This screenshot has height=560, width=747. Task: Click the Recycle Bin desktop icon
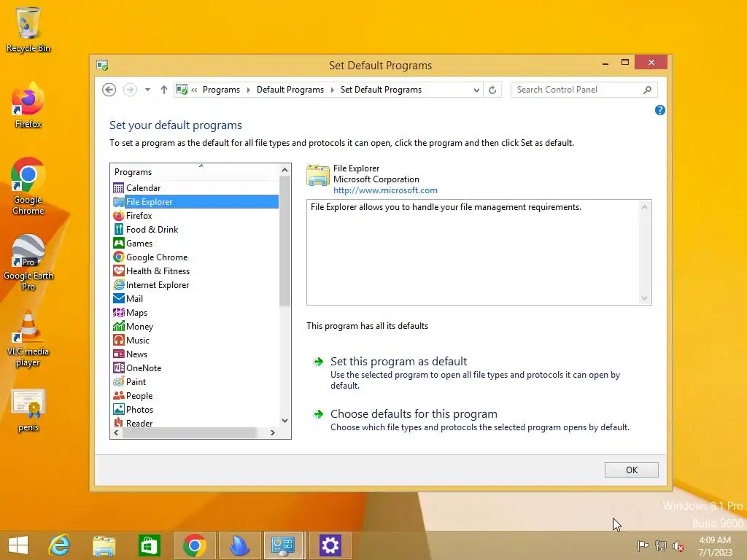pyautogui.click(x=28, y=30)
